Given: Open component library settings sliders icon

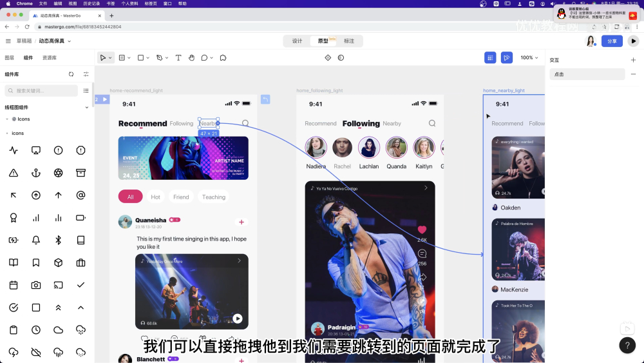Looking at the screenshot, I should 86,74.
